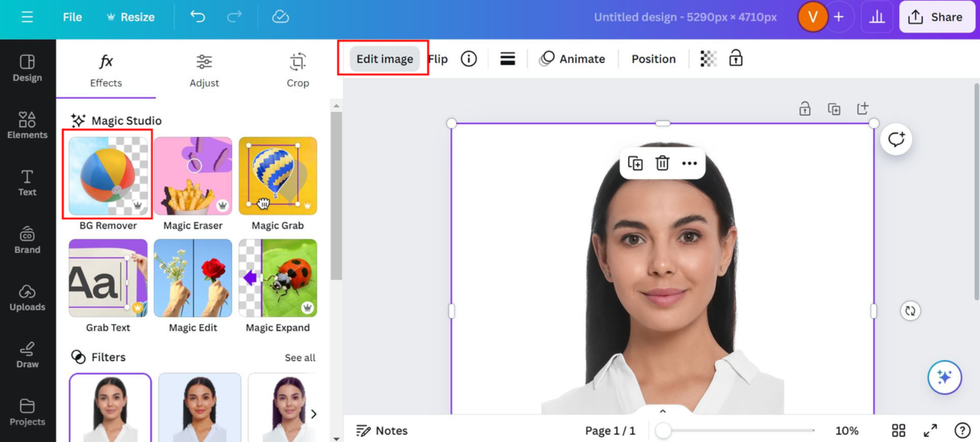Click the Share button
The height and width of the screenshot is (442, 980).
point(937,17)
